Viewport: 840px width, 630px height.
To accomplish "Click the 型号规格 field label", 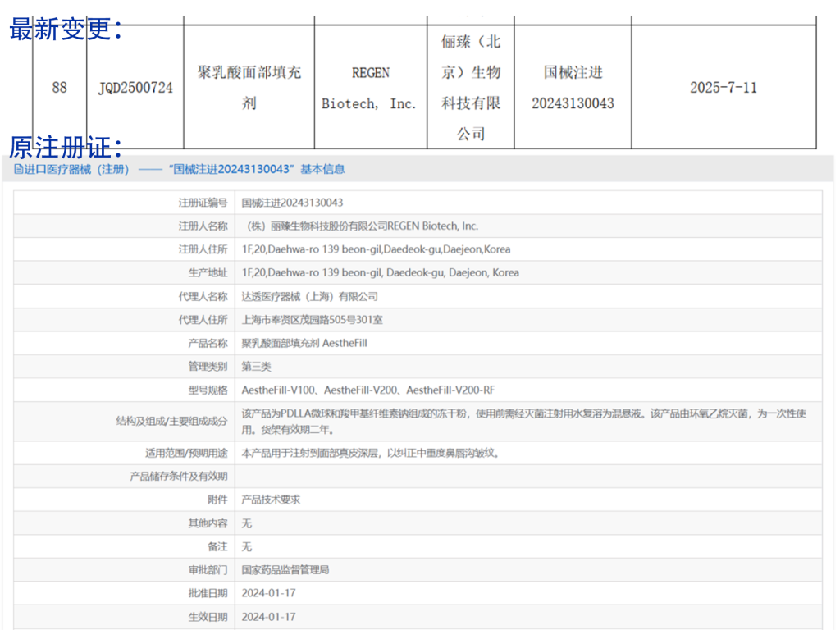I will [208, 390].
